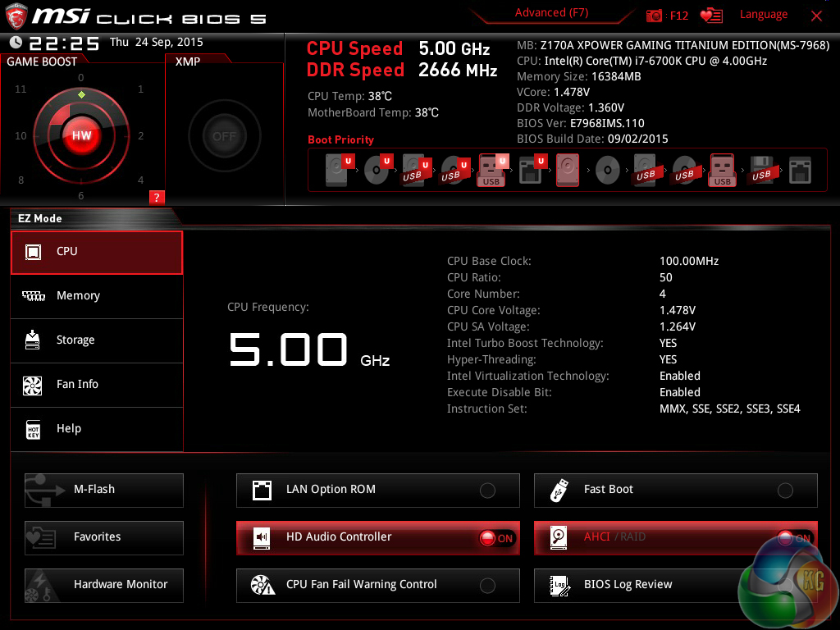840x630 pixels.
Task: Click the clock icon beside the time
Action: 16,43
